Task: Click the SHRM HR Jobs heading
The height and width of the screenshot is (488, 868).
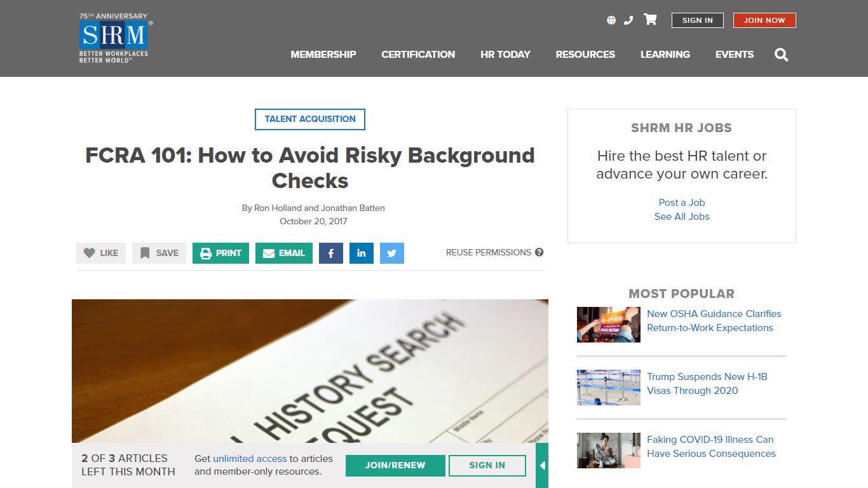Action: click(x=681, y=128)
